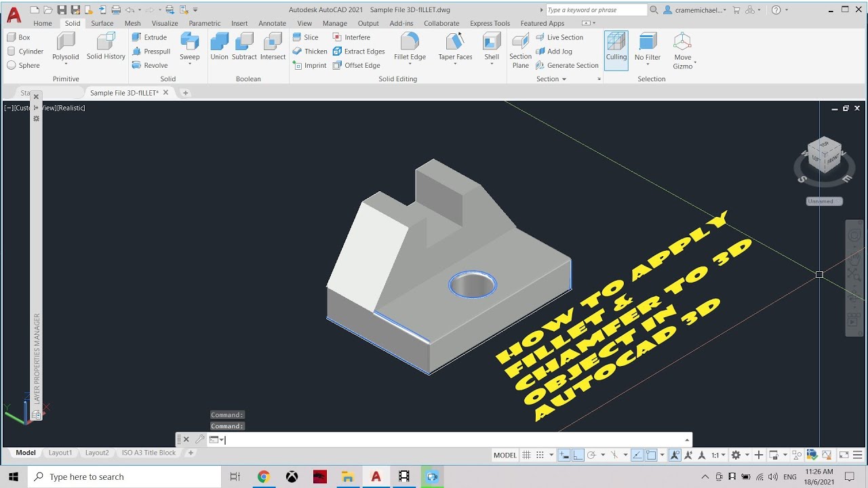Click the ViewCube Front face
This screenshot has height=488, width=868.
click(x=833, y=159)
